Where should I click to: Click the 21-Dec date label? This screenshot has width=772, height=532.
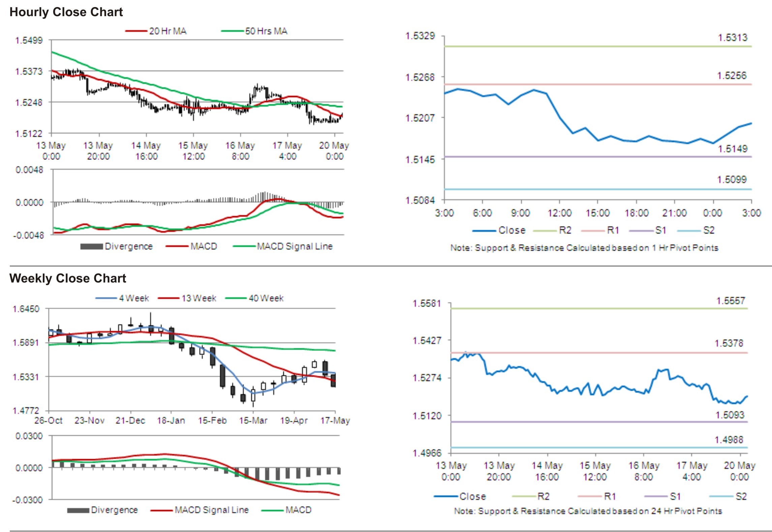pyautogui.click(x=130, y=421)
